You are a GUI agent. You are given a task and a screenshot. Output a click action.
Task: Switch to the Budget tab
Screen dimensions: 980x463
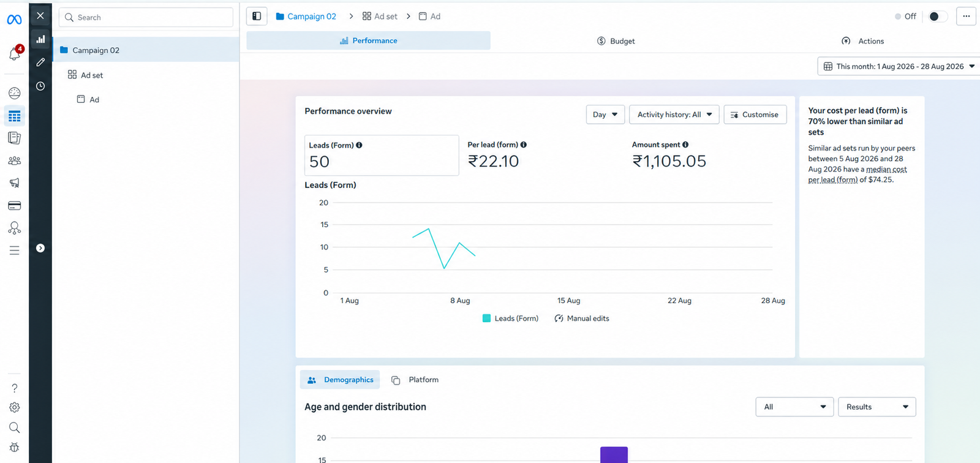(x=616, y=41)
